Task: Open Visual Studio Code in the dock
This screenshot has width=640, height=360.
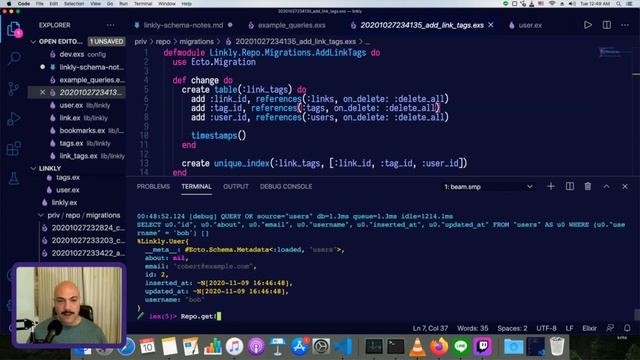Action: [x=343, y=347]
